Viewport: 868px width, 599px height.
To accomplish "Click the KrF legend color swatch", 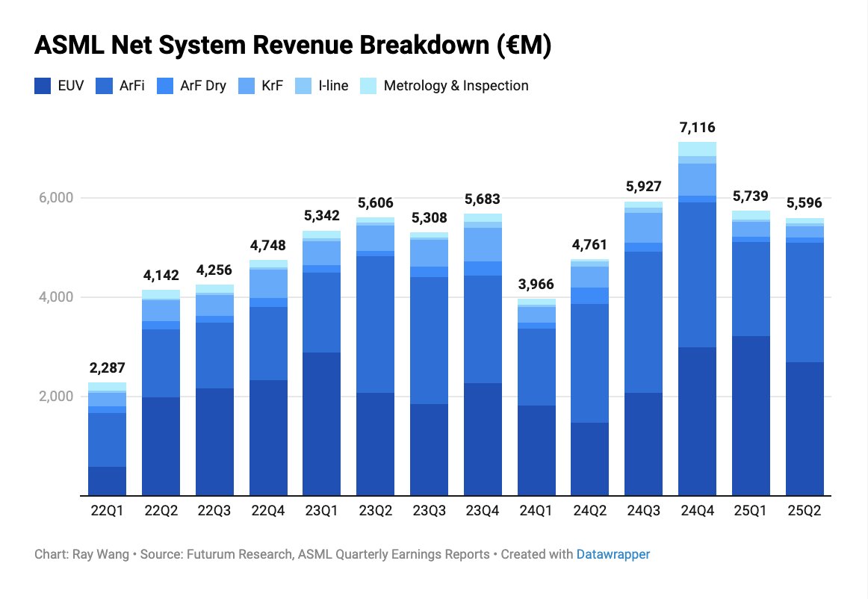I will pos(247,86).
